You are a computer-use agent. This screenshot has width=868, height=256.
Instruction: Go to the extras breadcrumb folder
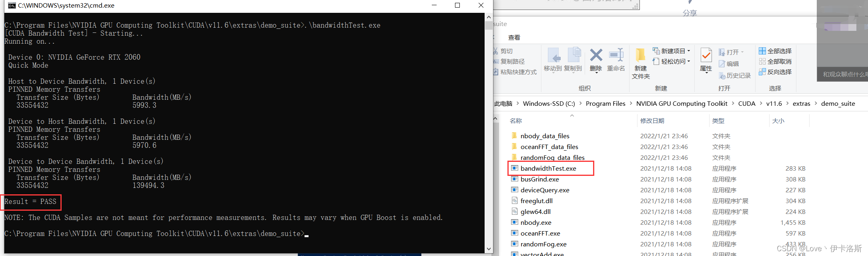(802, 104)
